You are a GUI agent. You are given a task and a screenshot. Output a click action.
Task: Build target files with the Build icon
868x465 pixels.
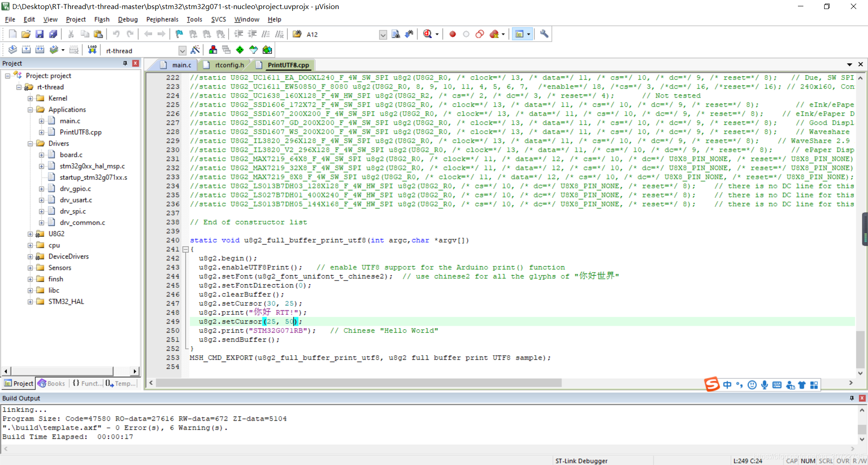pos(26,50)
